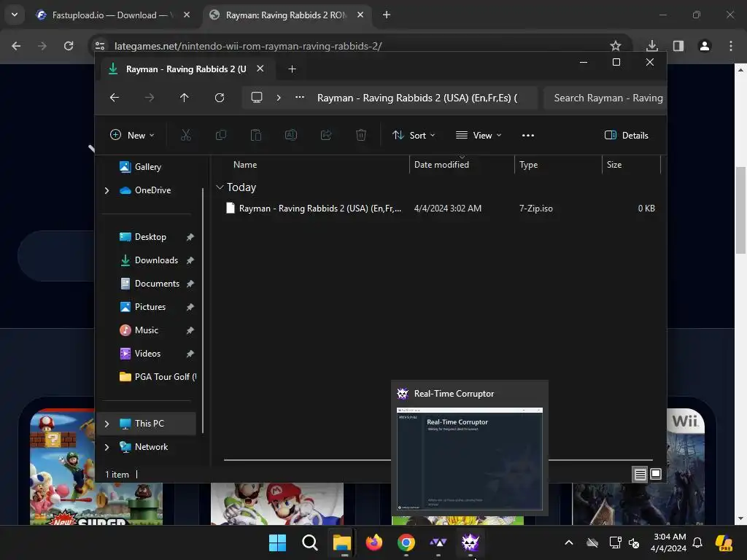Screen dimensions: 747x560
Task: Close the Fastupload.io Chrome tab
Action: tap(187, 15)
